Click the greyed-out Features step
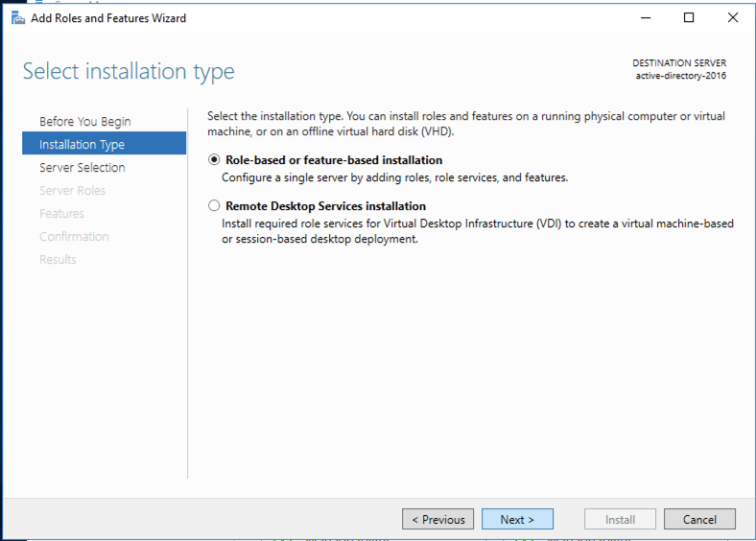 pyautogui.click(x=61, y=214)
